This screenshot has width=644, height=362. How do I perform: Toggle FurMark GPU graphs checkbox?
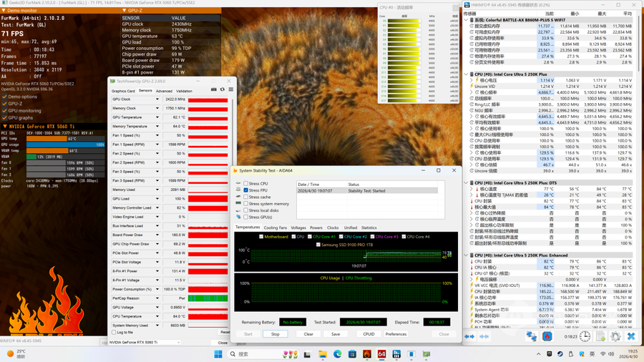(x=4, y=117)
